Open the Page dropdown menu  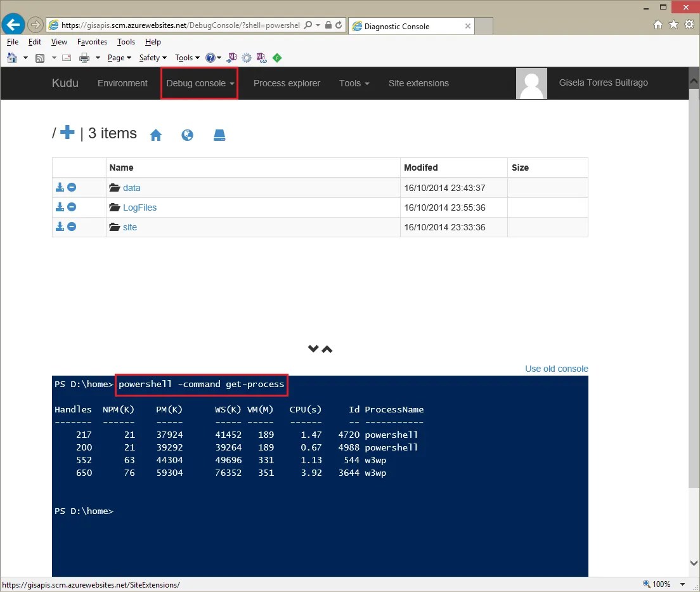119,58
